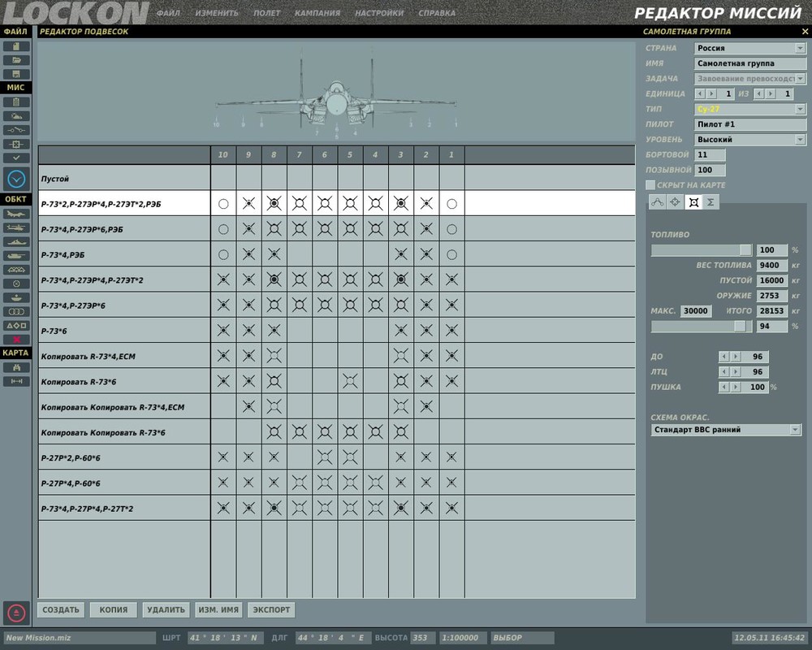The height and width of the screenshot is (650, 812).
Task: Open the СПРАВКА menu
Action: (x=437, y=13)
